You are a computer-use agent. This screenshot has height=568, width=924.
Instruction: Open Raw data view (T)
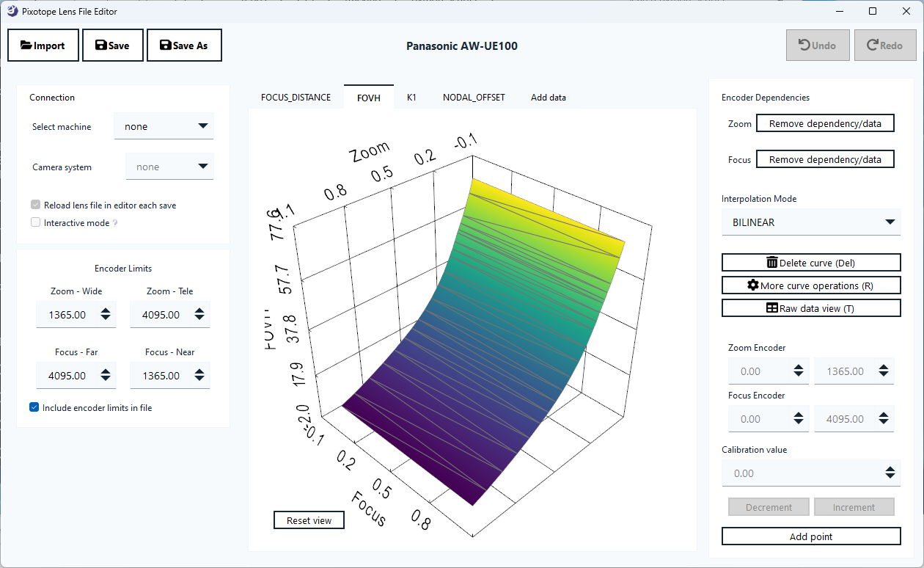[x=811, y=308]
